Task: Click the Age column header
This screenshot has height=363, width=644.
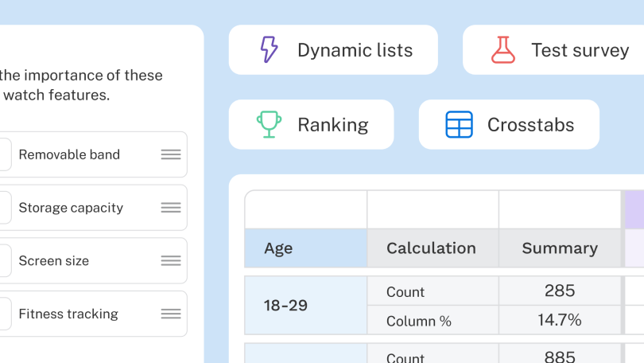Action: coord(305,248)
